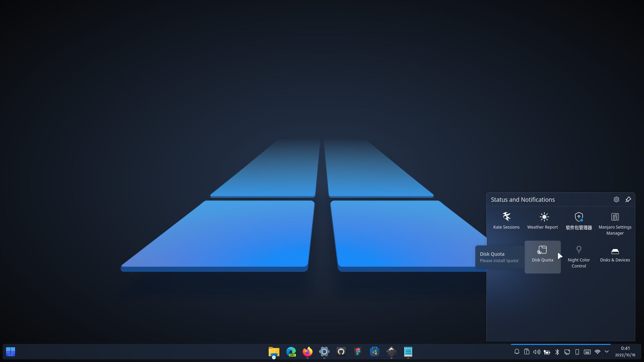The width and height of the screenshot is (644, 362).
Task: Open Firefox from the taskbar
Action: point(308,352)
